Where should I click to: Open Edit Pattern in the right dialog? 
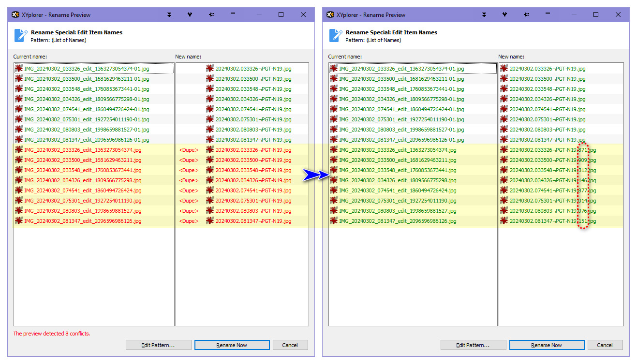click(473, 345)
